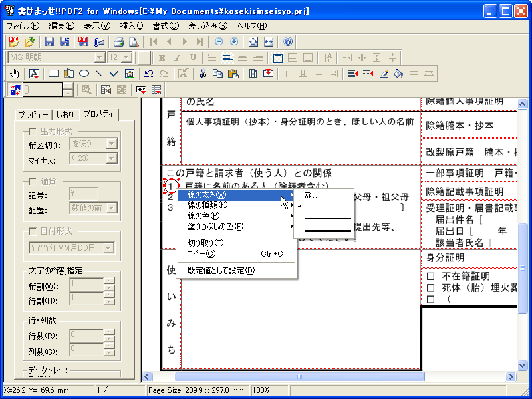
Task: Click the paperclip mail attachment icon
Action: pos(98,41)
